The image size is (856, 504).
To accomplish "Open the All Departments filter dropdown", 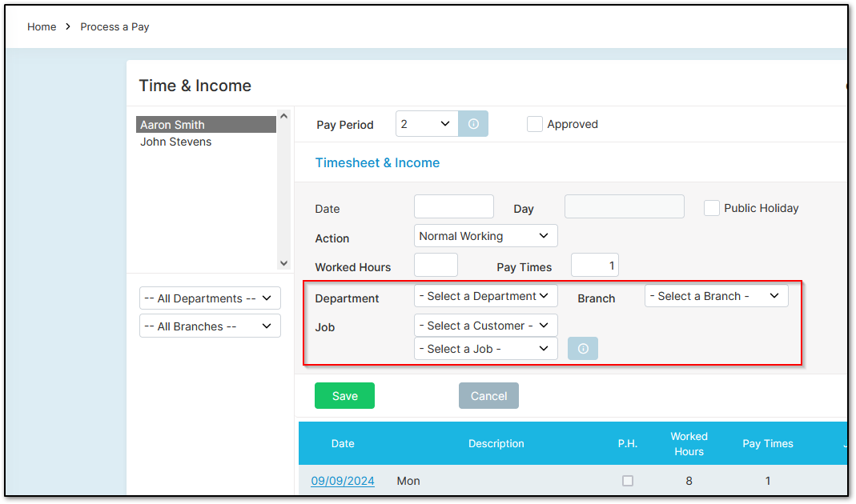I will [210, 298].
